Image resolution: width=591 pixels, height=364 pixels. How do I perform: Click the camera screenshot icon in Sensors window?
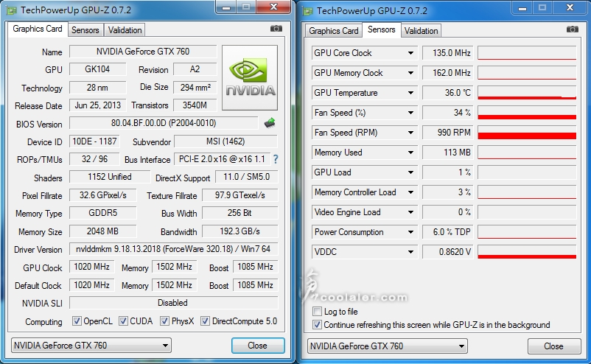[572, 29]
